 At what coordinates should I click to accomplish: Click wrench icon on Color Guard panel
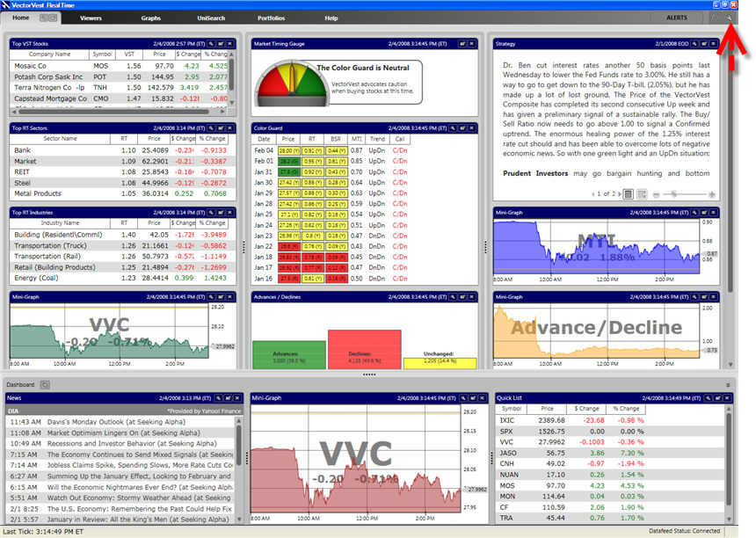[454, 127]
